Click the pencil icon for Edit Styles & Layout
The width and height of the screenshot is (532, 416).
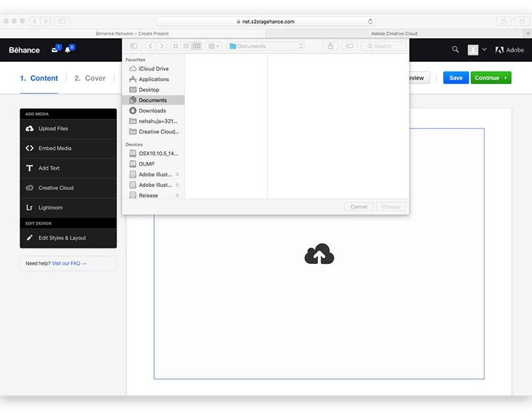(x=30, y=238)
